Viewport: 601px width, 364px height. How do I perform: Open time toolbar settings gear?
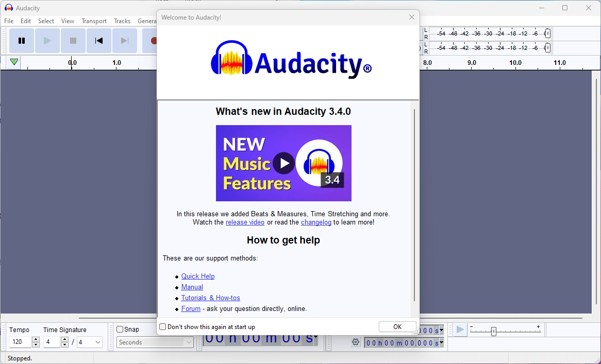pos(355,342)
